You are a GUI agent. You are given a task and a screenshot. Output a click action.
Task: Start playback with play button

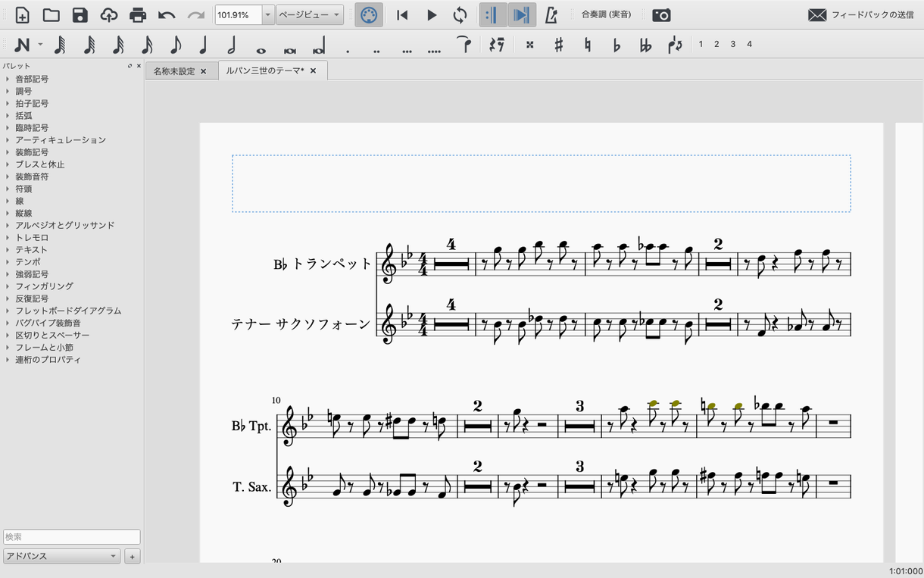tap(432, 15)
